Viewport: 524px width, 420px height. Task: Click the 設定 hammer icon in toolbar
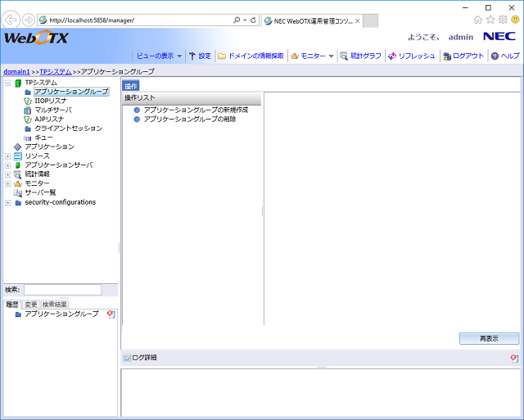[192, 56]
